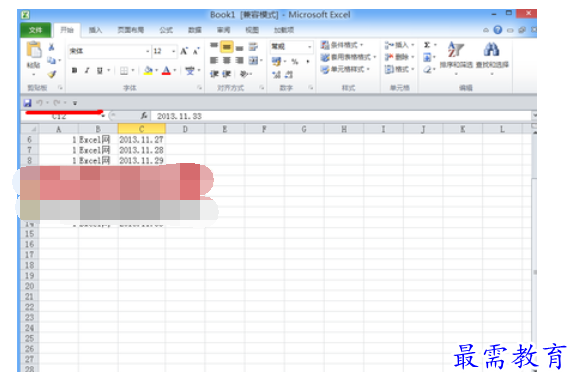
Task: Decrease font size with small A
Action: click(196, 51)
